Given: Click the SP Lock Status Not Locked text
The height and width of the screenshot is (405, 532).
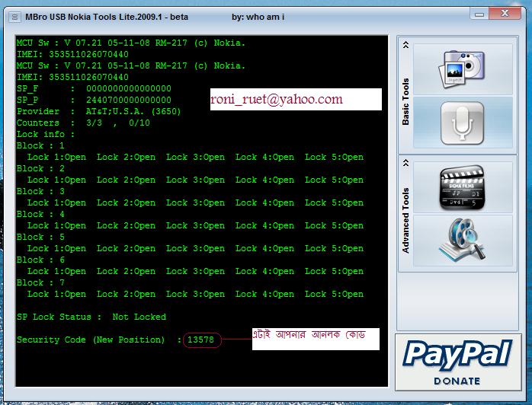Looking at the screenshot, I should click(91, 317).
